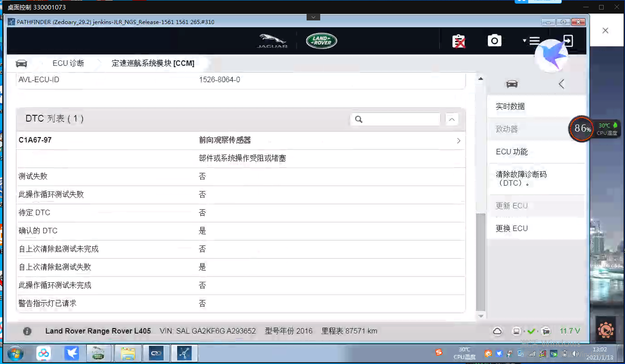Viewport: 625px width, 364px height.
Task: Click the 待定 DTC row label
Action: tap(35, 212)
